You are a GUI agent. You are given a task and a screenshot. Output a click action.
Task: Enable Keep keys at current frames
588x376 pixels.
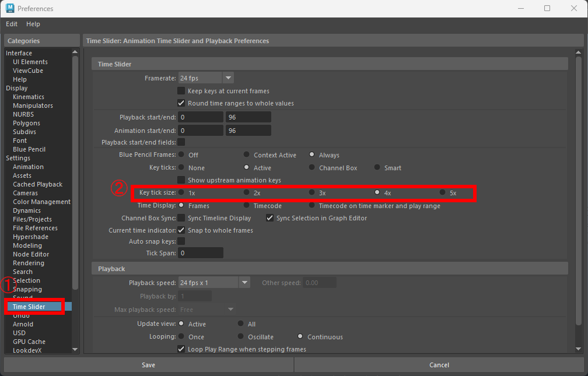pos(181,91)
